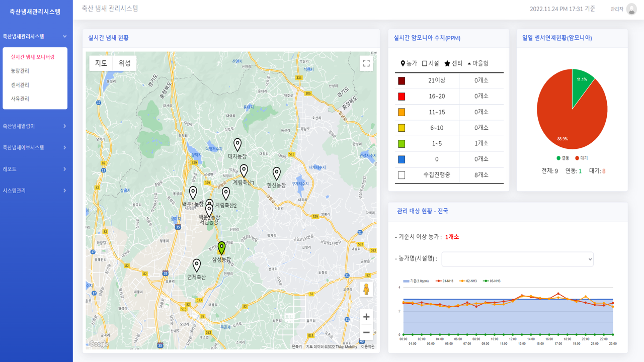Image resolution: width=644 pixels, height=362 pixels.
Task: Open 농장관리 in the sidebar
Action: 20,71
